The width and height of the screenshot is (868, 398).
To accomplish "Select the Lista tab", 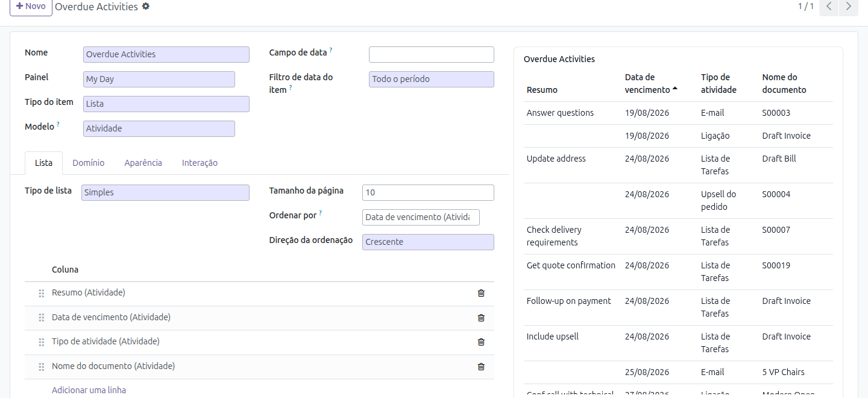I will pos(43,163).
